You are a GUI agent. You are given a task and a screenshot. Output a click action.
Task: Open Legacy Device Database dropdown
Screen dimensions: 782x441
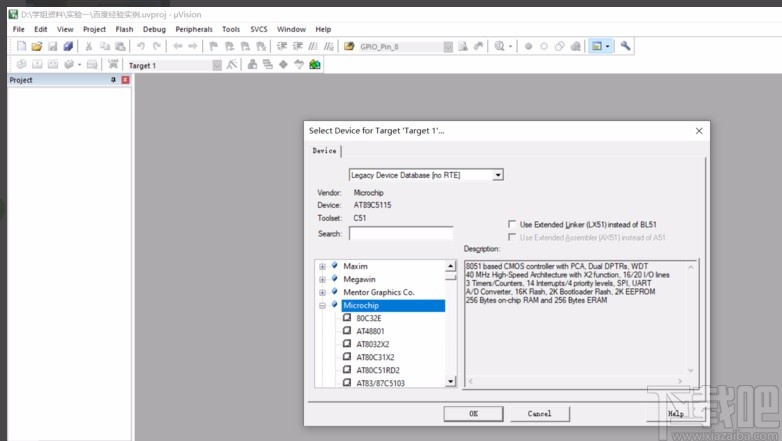click(x=497, y=175)
